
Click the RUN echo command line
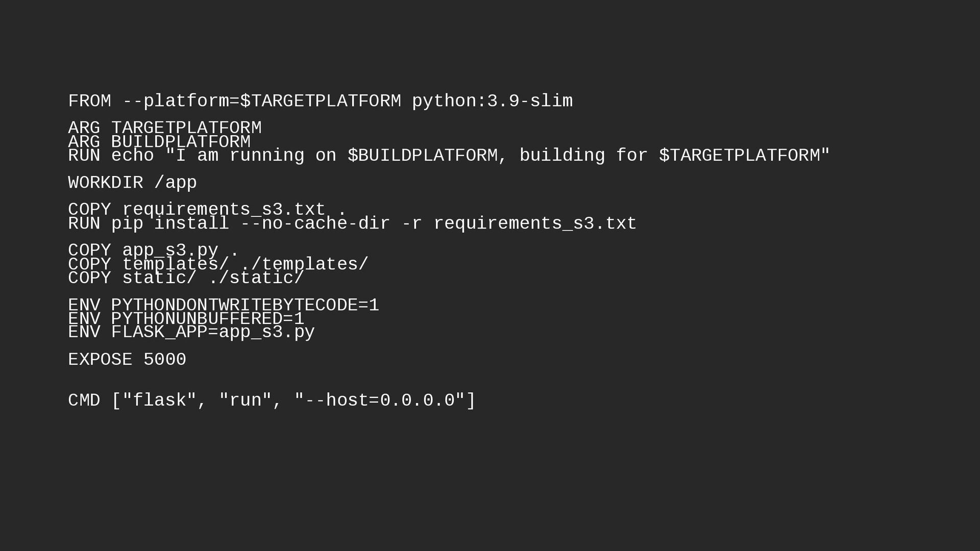click(x=449, y=156)
